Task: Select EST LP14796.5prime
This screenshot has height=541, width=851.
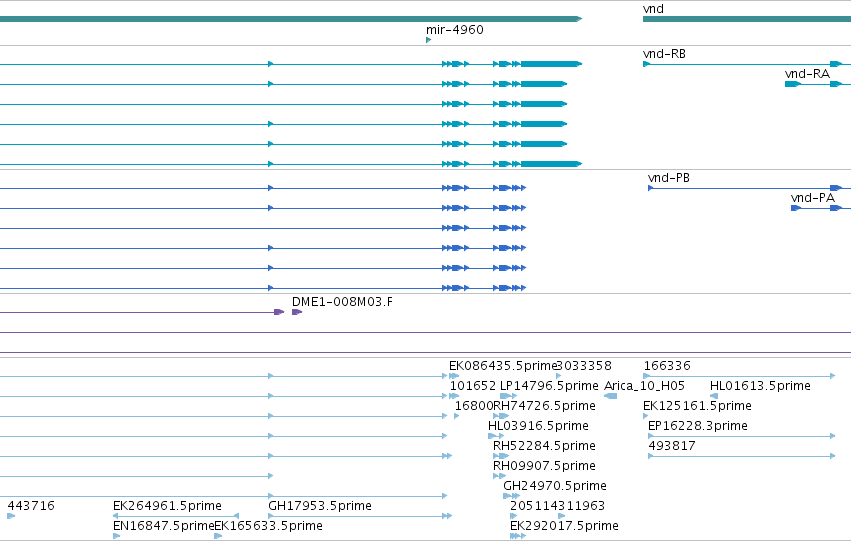Action: tap(549, 386)
